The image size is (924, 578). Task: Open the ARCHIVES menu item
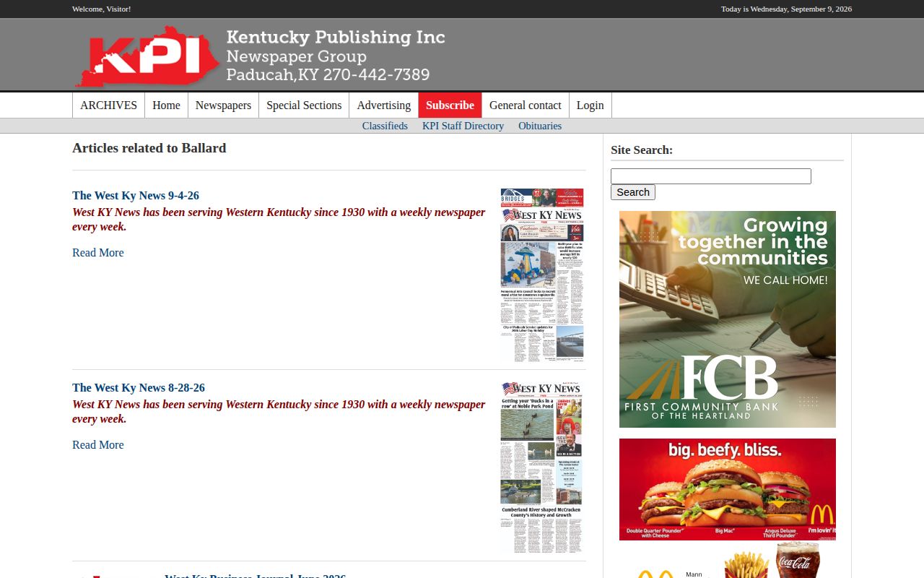click(x=108, y=105)
